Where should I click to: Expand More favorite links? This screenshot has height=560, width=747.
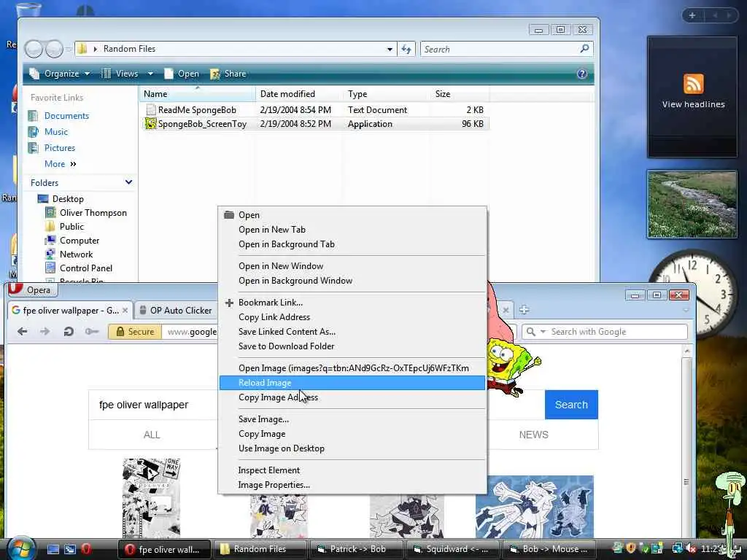[60, 164]
